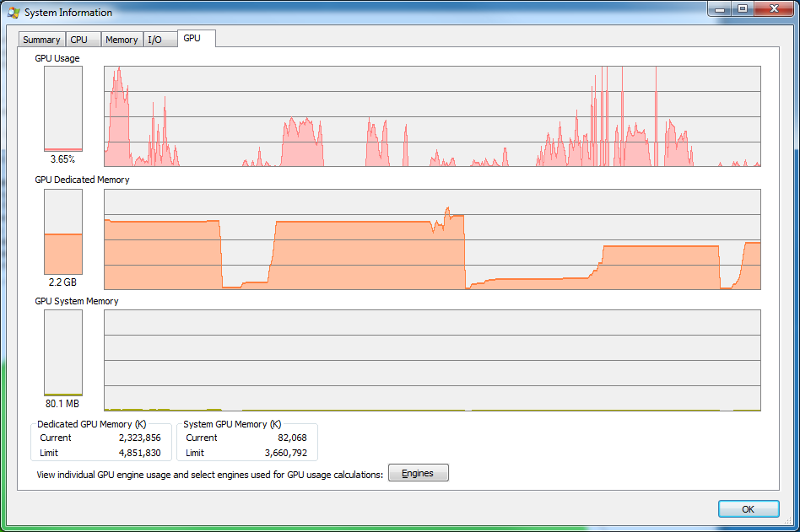Switch to the Summary tab
This screenshot has height=532, width=800.
[x=41, y=40]
